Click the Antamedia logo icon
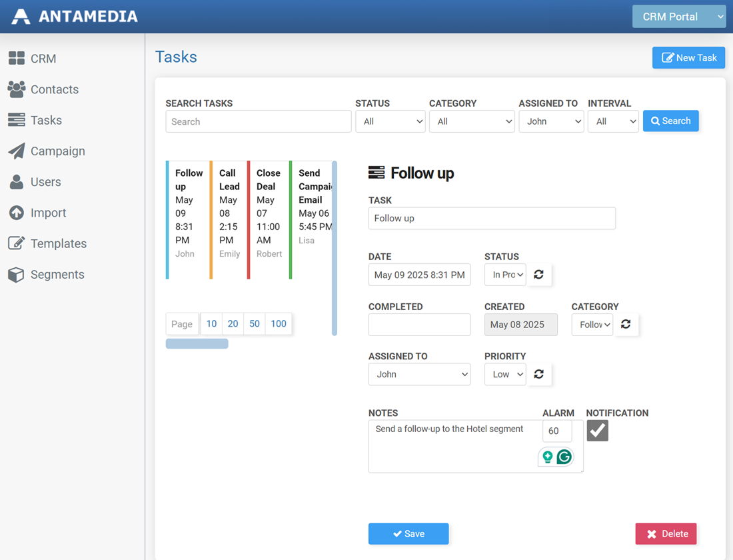This screenshot has height=560, width=733. [x=21, y=17]
